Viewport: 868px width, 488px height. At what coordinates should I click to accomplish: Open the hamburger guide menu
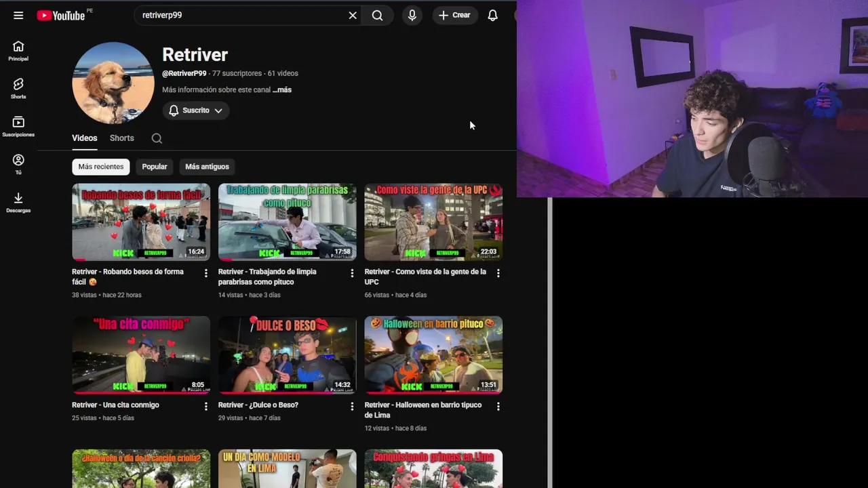tap(18, 15)
